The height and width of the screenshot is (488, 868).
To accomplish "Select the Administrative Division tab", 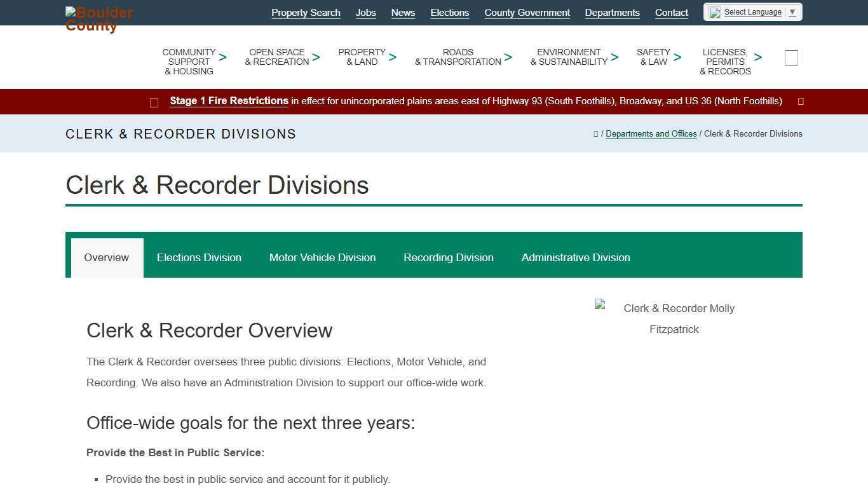I will click(576, 257).
